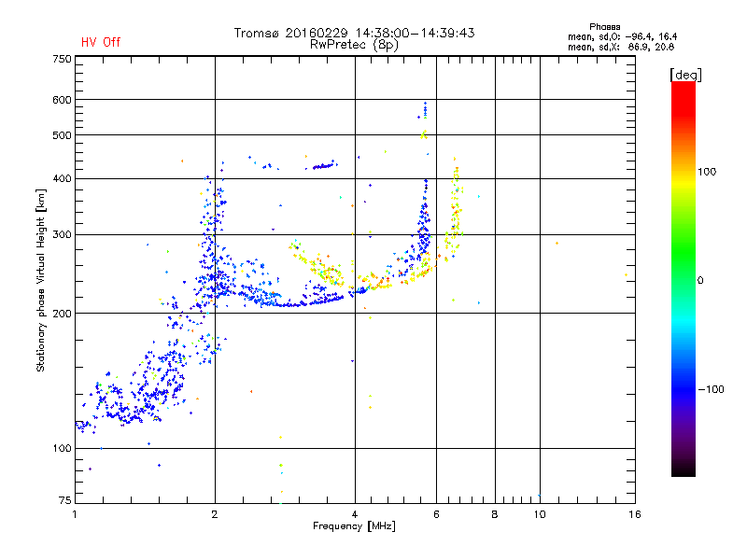This screenshot has width=747, height=560.
Task: Click the x-axis tick label '8'
Action: pyautogui.click(x=495, y=514)
